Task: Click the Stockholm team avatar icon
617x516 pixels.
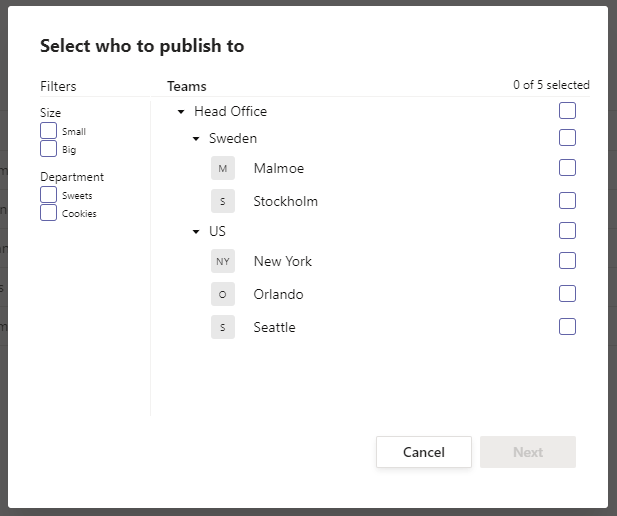Action: pyautogui.click(x=222, y=201)
